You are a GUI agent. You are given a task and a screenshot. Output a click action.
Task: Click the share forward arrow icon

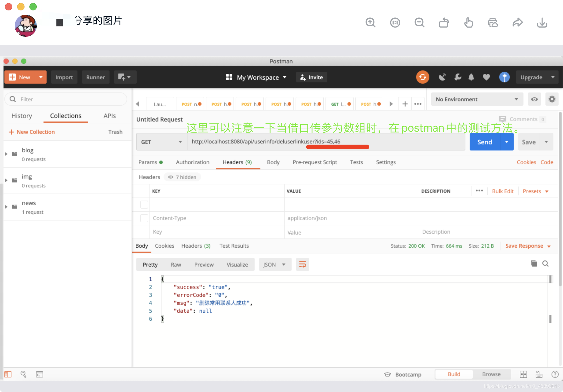pyautogui.click(x=517, y=23)
